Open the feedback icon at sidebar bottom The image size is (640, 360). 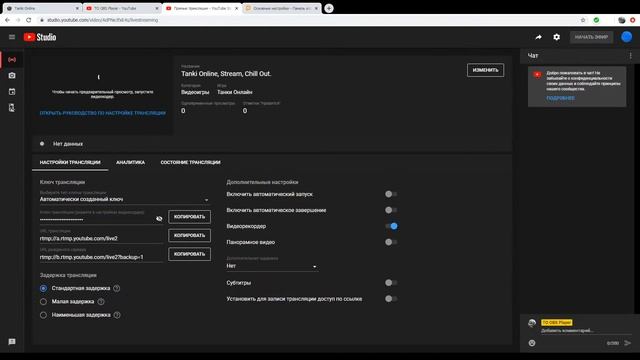(12, 342)
